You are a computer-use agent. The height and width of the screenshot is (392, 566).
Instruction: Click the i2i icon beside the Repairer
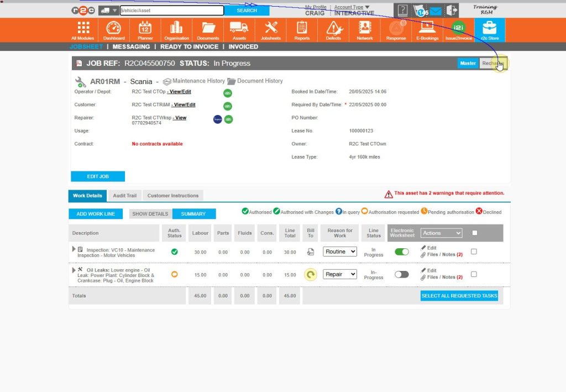tap(229, 118)
